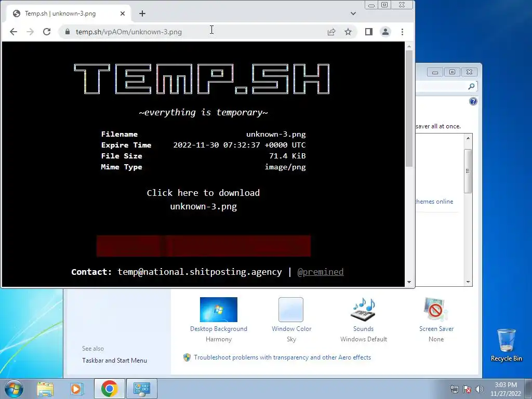The image size is (532, 399).
Task: Open Sounds Windows Default setting
Action: [363, 320]
